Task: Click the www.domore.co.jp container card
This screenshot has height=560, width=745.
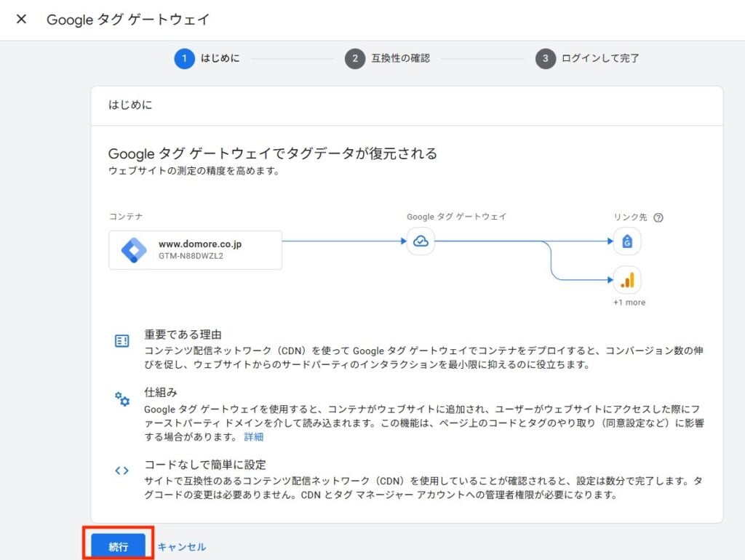Action: coord(195,250)
